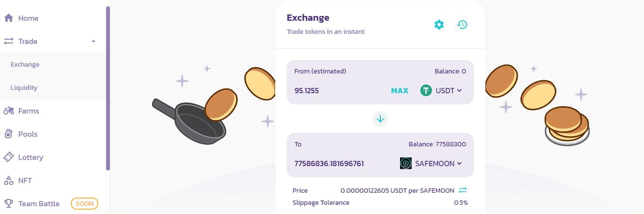Swap tokens with the down arrow button
Viewport: 644px width, 214px height.
click(380, 119)
